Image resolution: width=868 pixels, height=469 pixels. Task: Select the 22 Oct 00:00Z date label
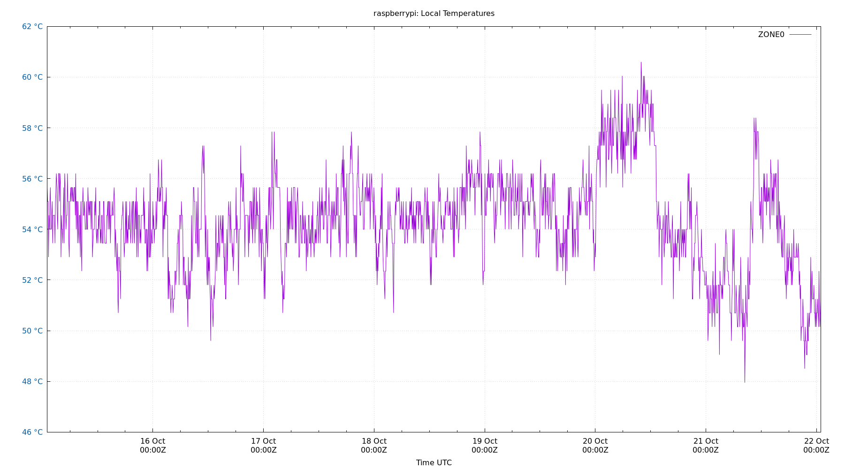click(x=816, y=446)
